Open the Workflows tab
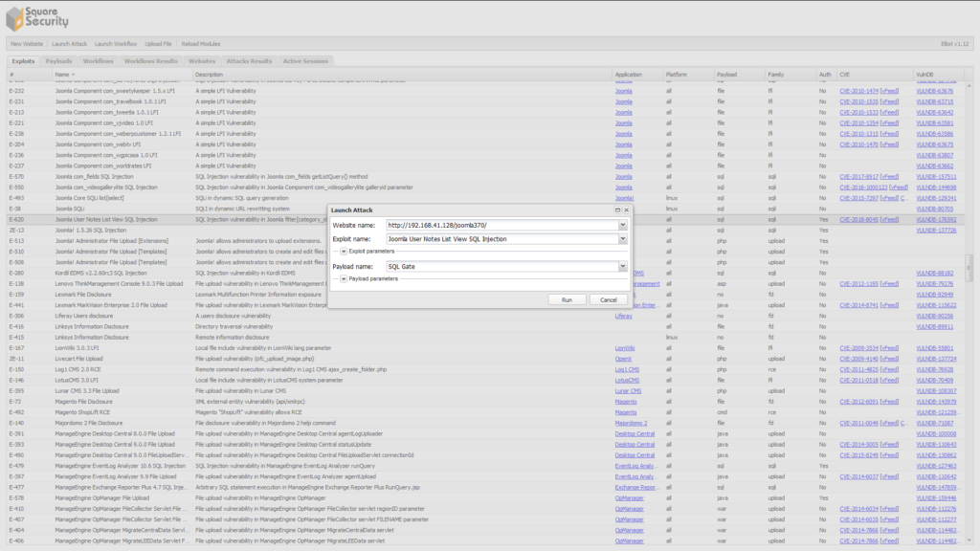The width and height of the screenshot is (980, 551). pyautogui.click(x=99, y=61)
